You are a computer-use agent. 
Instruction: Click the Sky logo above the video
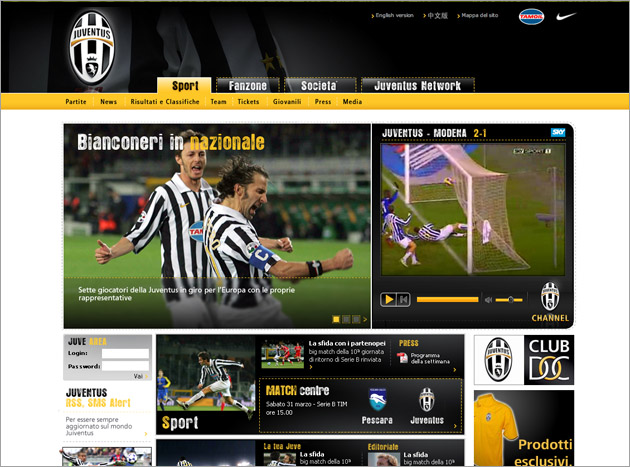coord(558,132)
